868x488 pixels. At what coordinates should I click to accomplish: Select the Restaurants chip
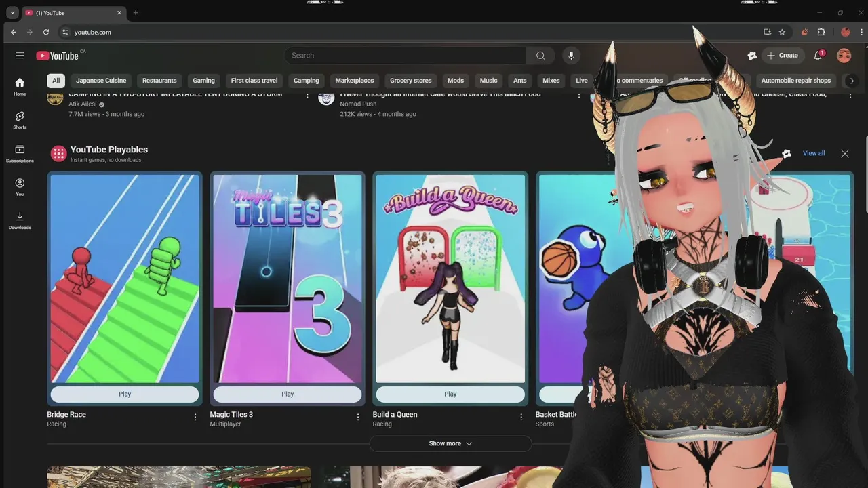click(159, 80)
